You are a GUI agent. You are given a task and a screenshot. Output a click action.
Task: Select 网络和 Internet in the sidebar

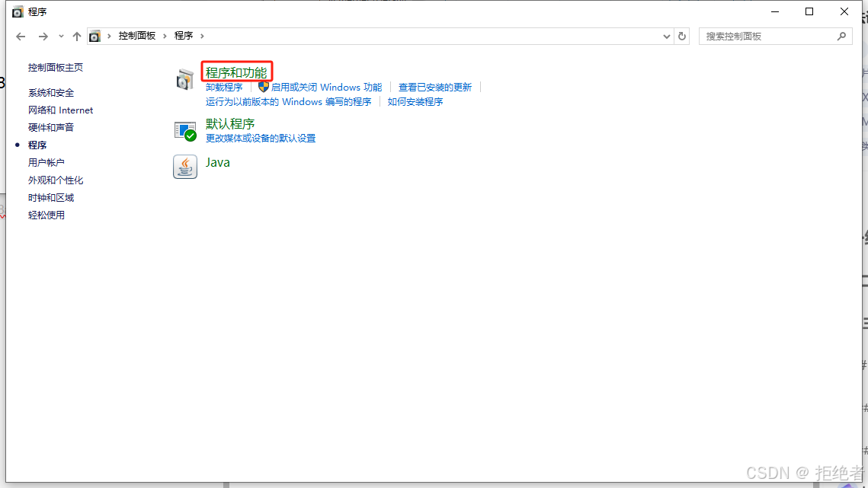click(60, 110)
